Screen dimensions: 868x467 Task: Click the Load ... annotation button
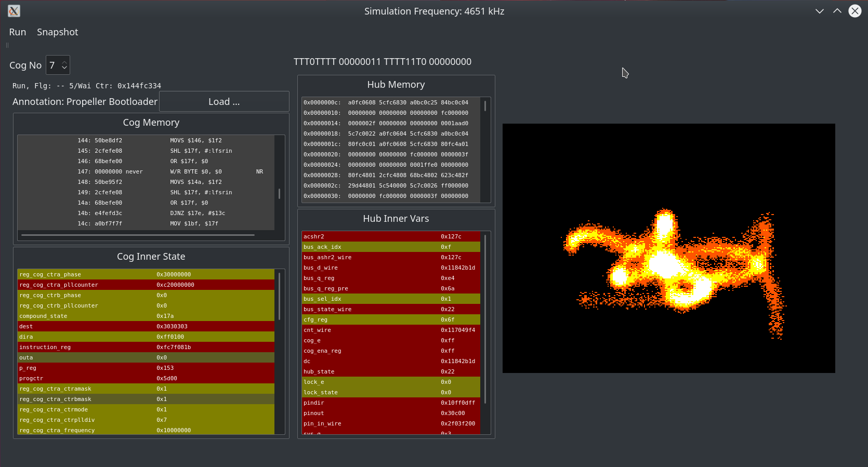224,102
